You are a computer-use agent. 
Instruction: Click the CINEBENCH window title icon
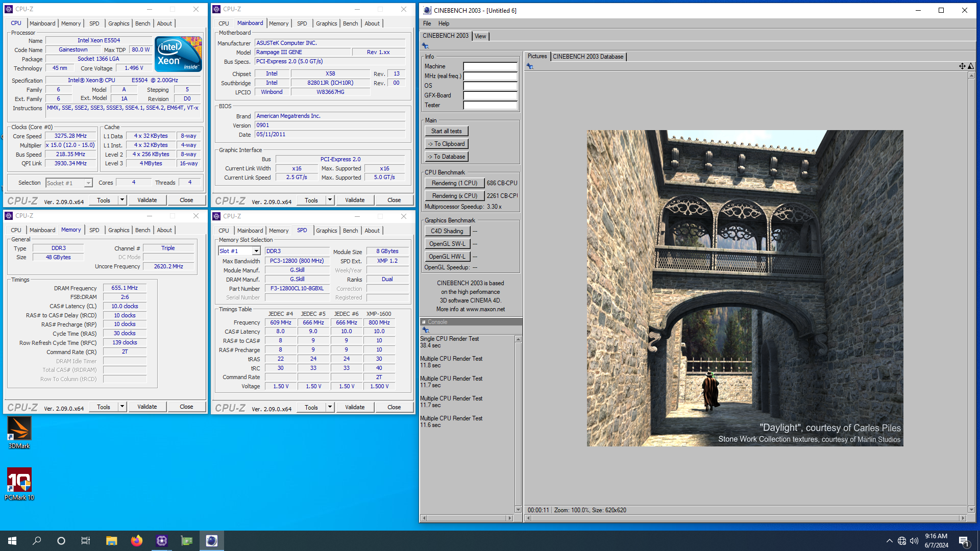[427, 10]
